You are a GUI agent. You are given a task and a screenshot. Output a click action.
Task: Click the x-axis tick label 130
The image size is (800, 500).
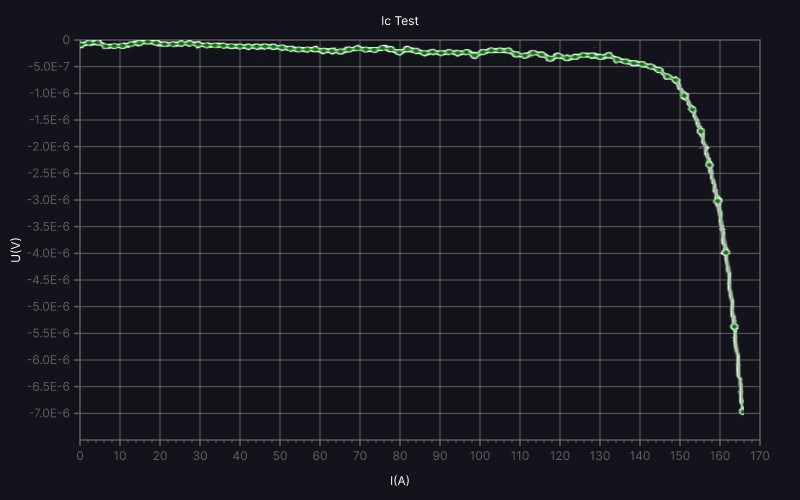tap(600, 456)
